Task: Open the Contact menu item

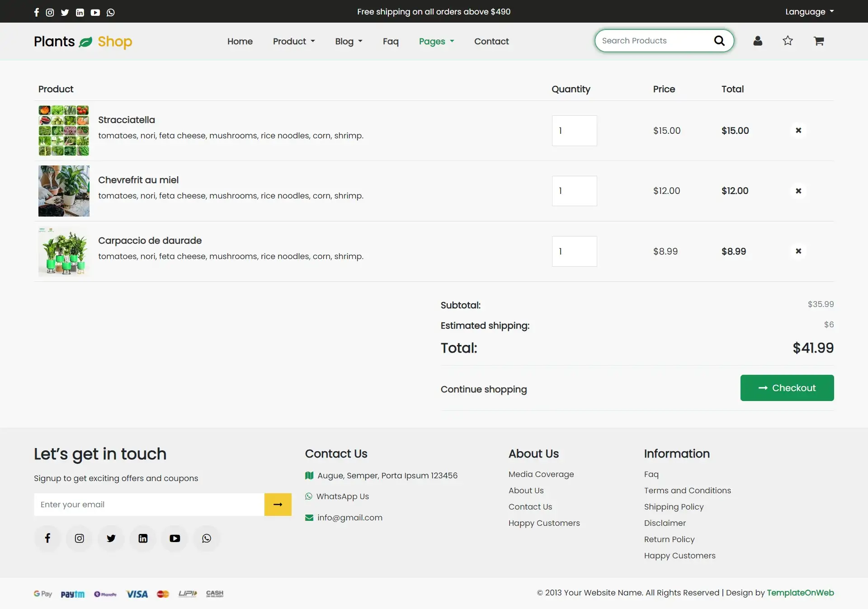Action: pyautogui.click(x=491, y=42)
